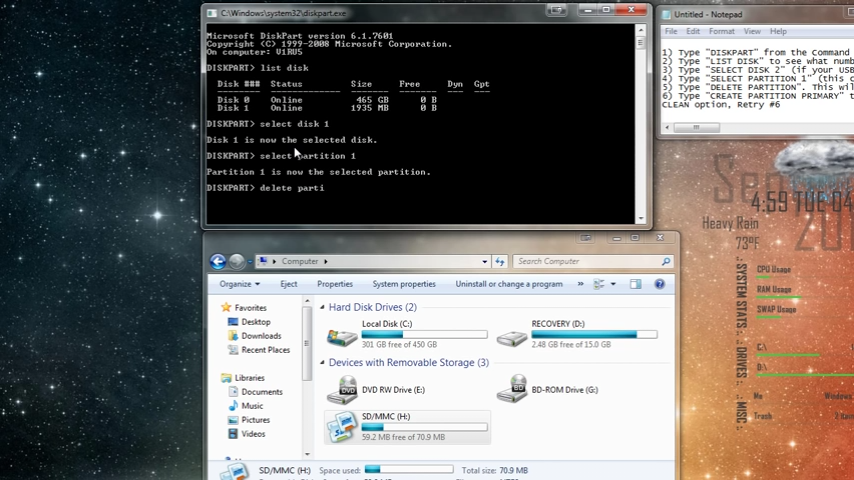Click the Eject toolbar button
Image resolution: width=854 pixels, height=480 pixels.
[x=288, y=284]
